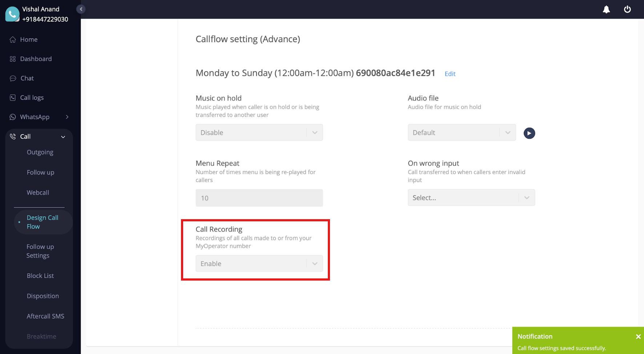Viewport: 644px width, 354px height.
Task: Open Home from the sidebar
Action: coord(29,40)
